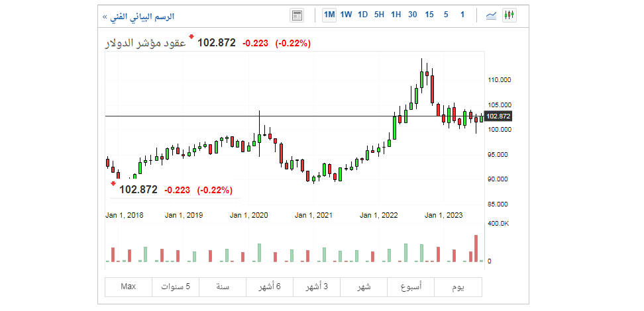Set the chart to 15 minute interval
644x311 pixels.
tap(429, 15)
